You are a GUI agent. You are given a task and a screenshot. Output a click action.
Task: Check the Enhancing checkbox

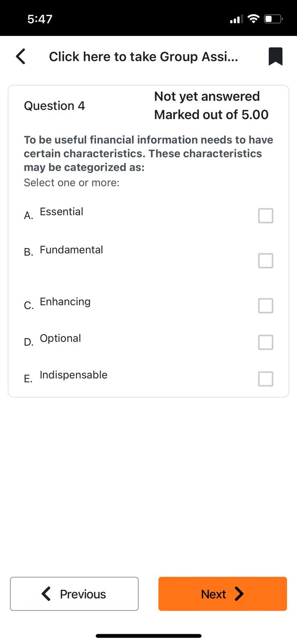click(266, 306)
